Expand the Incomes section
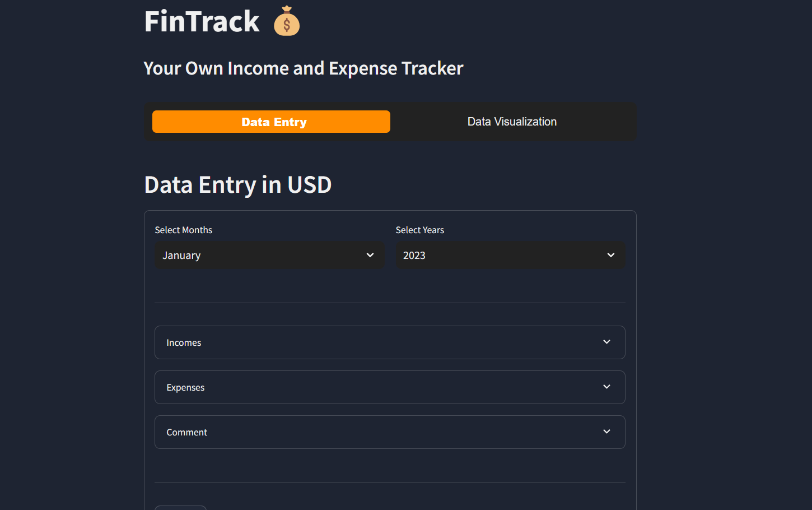 coord(390,342)
